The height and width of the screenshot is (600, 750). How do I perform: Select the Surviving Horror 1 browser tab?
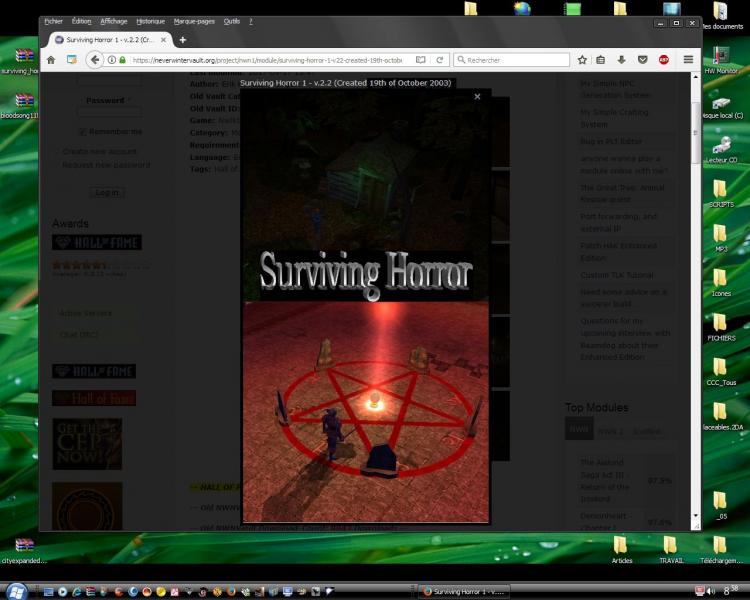110,40
